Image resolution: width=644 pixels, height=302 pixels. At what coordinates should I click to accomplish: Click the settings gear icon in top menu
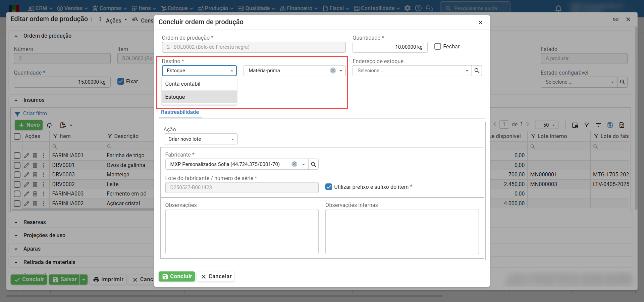[408, 8]
